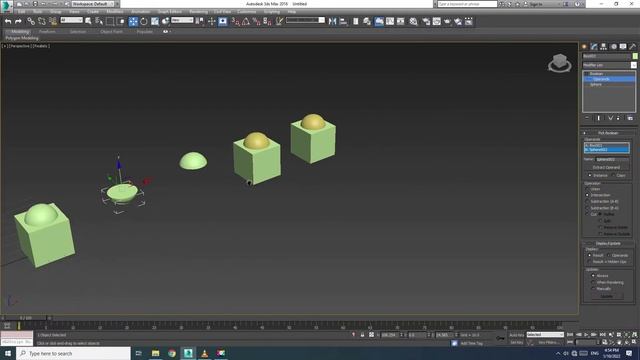Image resolution: width=640 pixels, height=360 pixels.
Task: Open the Freeform ribbon tab
Action: 47,31
